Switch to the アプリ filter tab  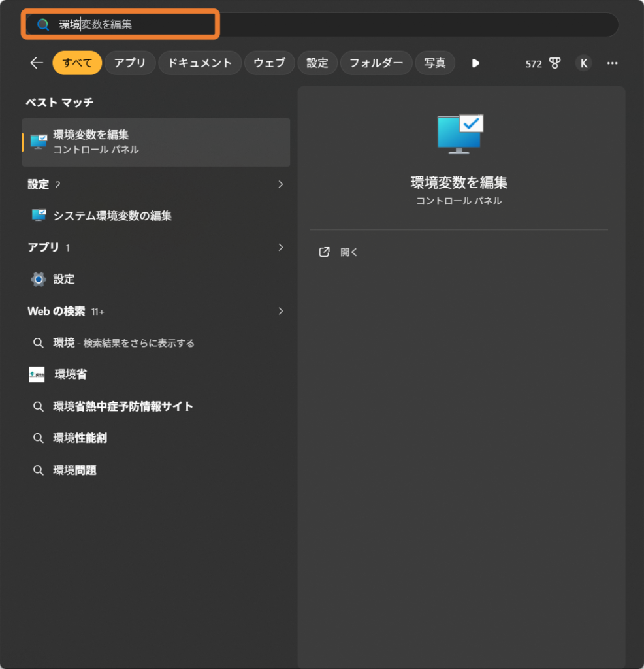(x=130, y=63)
